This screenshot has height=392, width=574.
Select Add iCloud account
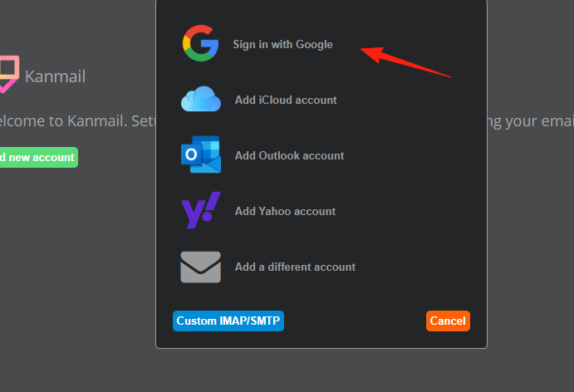point(286,100)
